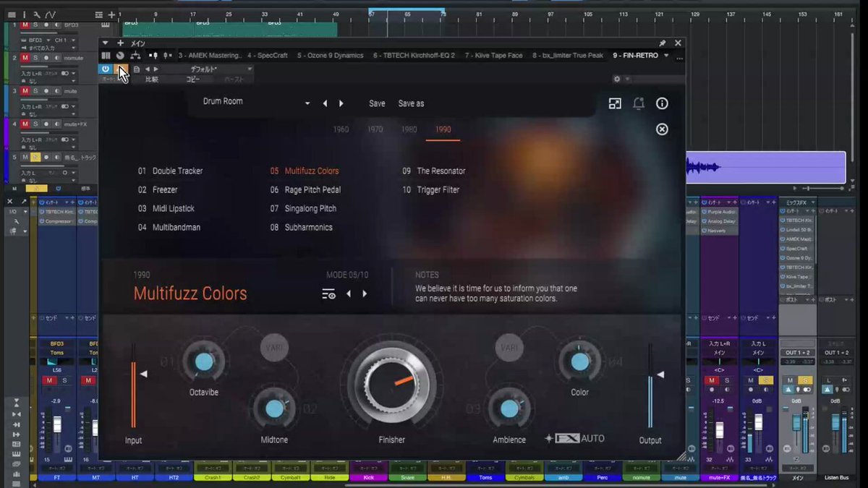Switch to the 5 - Ozone 9 Dynamics tab
The image size is (868, 488).
tap(330, 55)
